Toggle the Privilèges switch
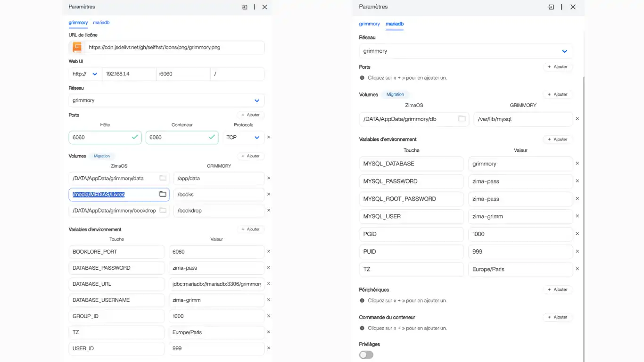Image resolution: width=644 pixels, height=362 pixels. pyautogui.click(x=366, y=355)
